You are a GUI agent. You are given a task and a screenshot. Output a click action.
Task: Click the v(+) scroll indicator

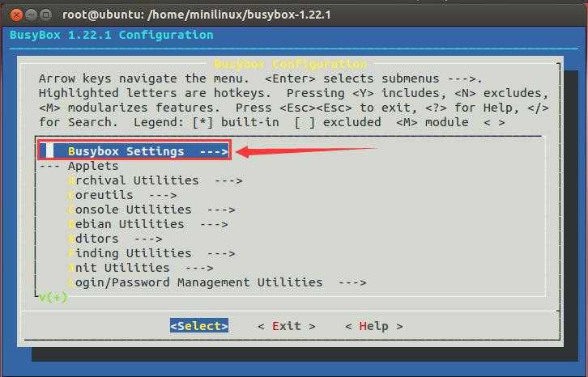pyautogui.click(x=53, y=297)
